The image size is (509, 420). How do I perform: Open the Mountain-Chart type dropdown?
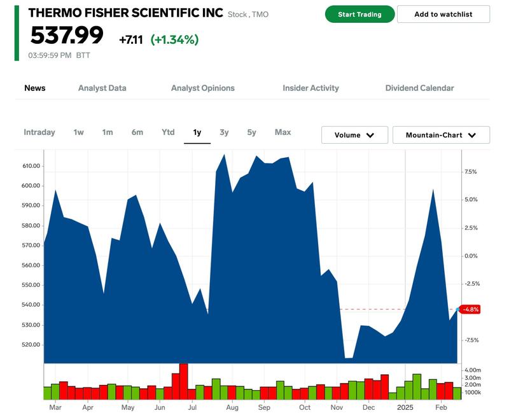(441, 135)
